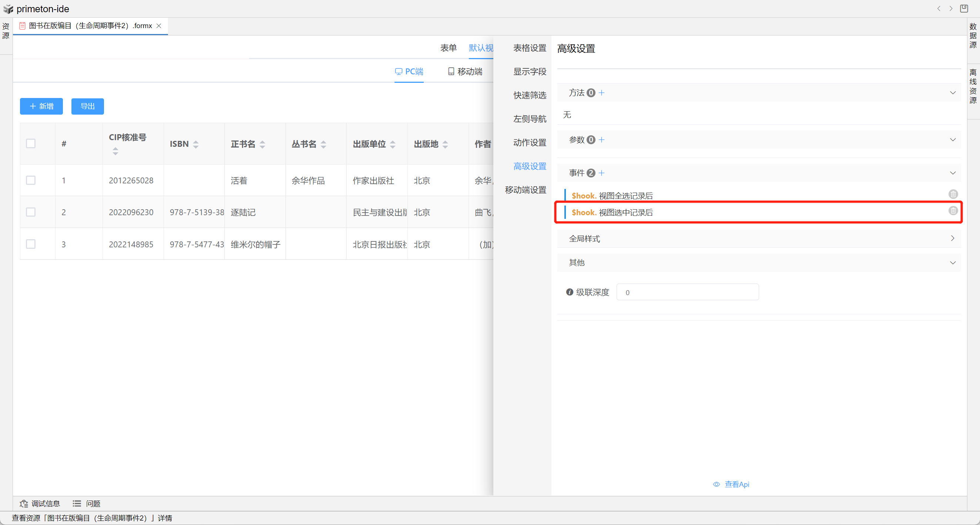Delete the 视图全选记录后 event hook
Viewport: 980px width, 525px height.
pos(953,194)
